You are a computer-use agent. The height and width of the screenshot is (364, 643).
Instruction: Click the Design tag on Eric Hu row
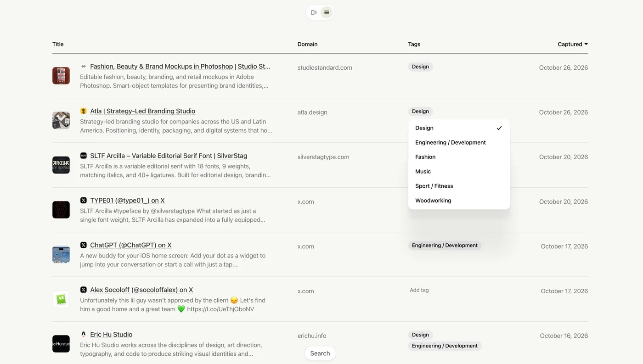click(420, 335)
